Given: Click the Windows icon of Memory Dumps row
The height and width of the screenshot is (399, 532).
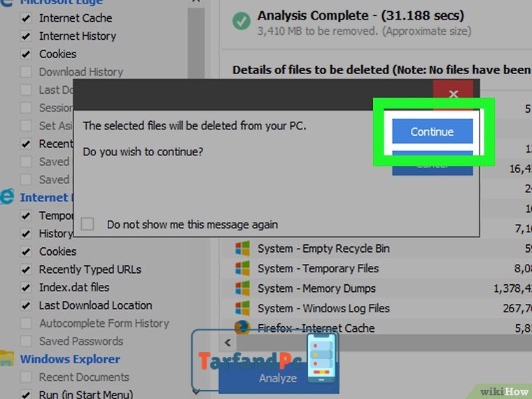Looking at the screenshot, I should (243, 288).
